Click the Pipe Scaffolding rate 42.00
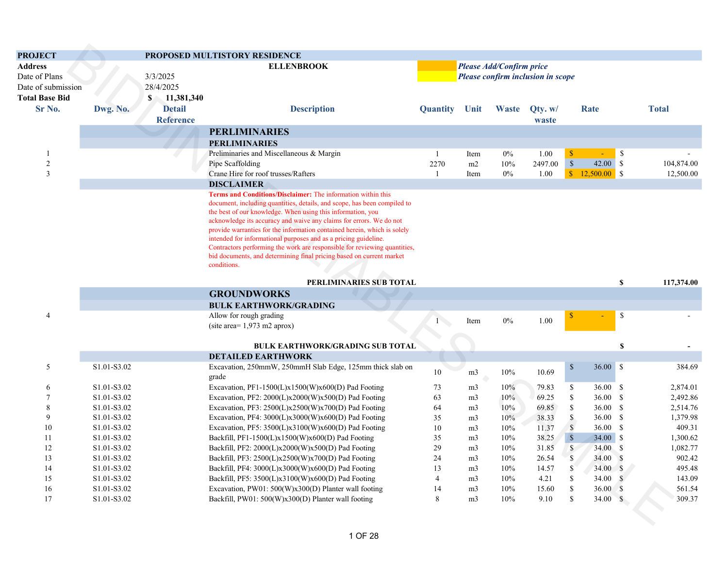Image resolution: width=728 pixels, height=563 pixels. tap(590, 164)
